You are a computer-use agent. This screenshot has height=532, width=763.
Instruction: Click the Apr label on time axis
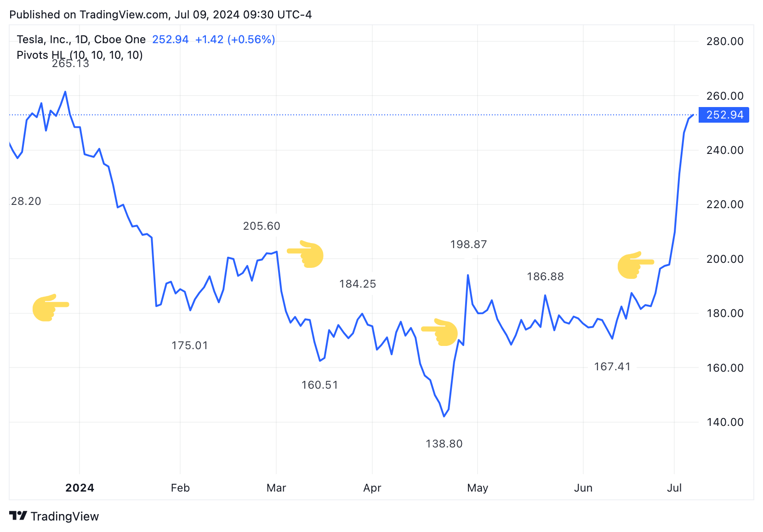click(x=372, y=488)
